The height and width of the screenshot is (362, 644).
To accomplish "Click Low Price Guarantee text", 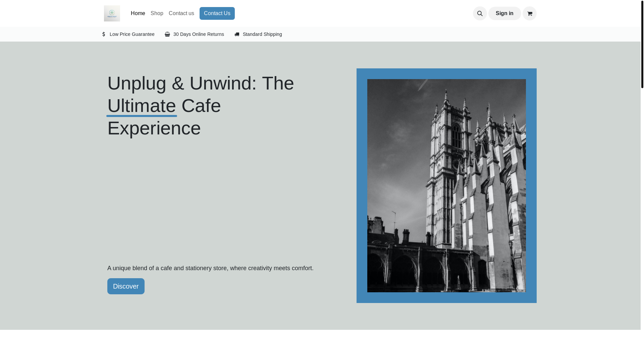I will tap(132, 34).
